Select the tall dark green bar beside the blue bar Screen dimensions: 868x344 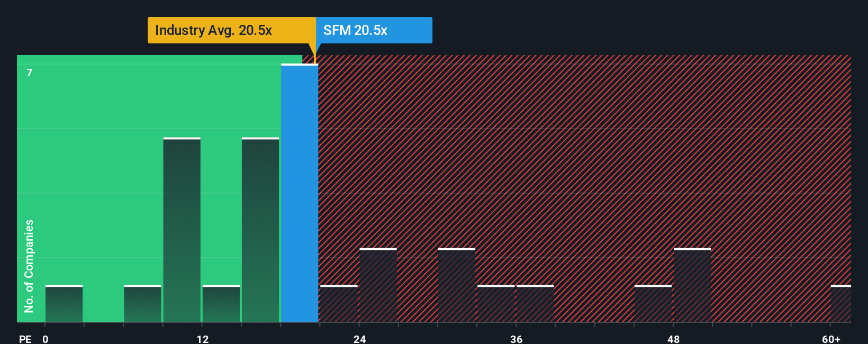[x=260, y=230]
